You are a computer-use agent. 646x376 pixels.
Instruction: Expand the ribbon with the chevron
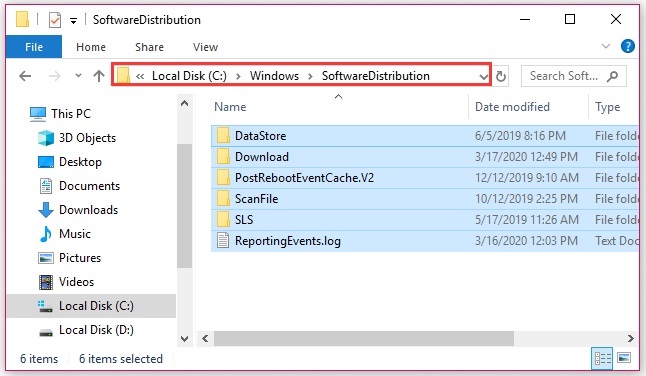point(606,46)
